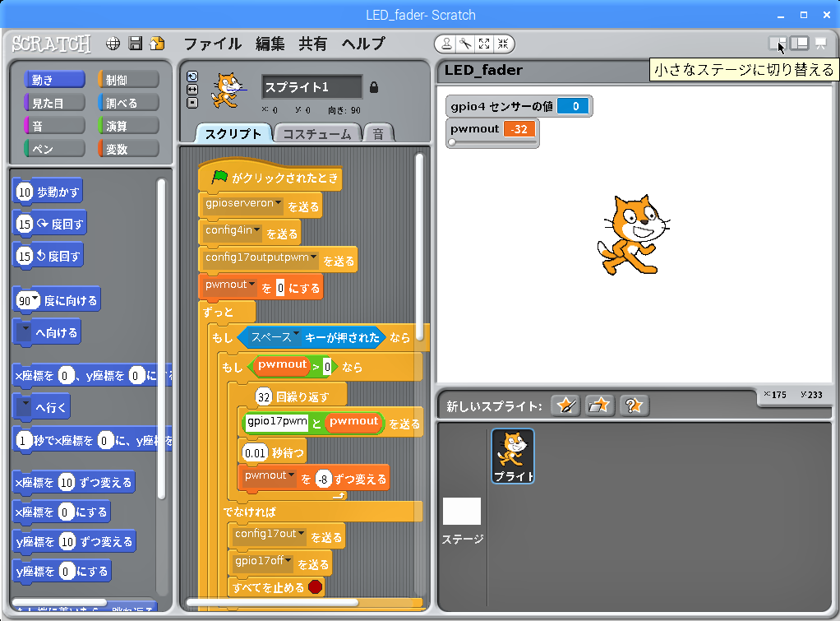
Task: Click the globe language icon
Action: click(x=113, y=44)
